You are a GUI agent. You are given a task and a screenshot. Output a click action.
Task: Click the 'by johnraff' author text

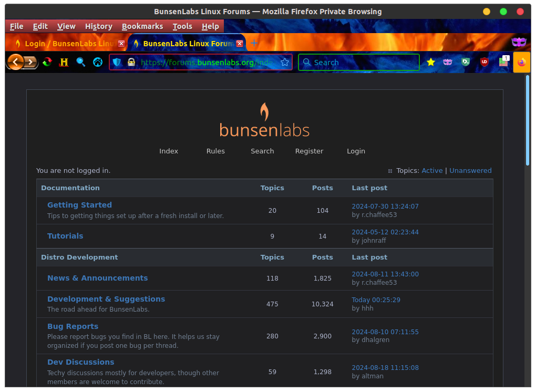369,240
